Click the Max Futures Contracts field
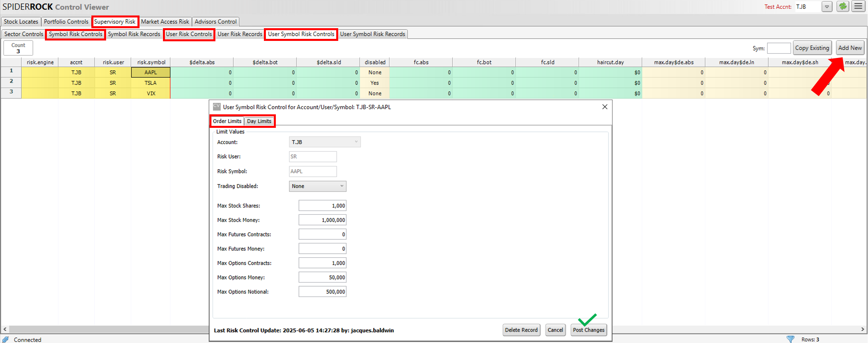The width and height of the screenshot is (868, 343). tap(322, 234)
